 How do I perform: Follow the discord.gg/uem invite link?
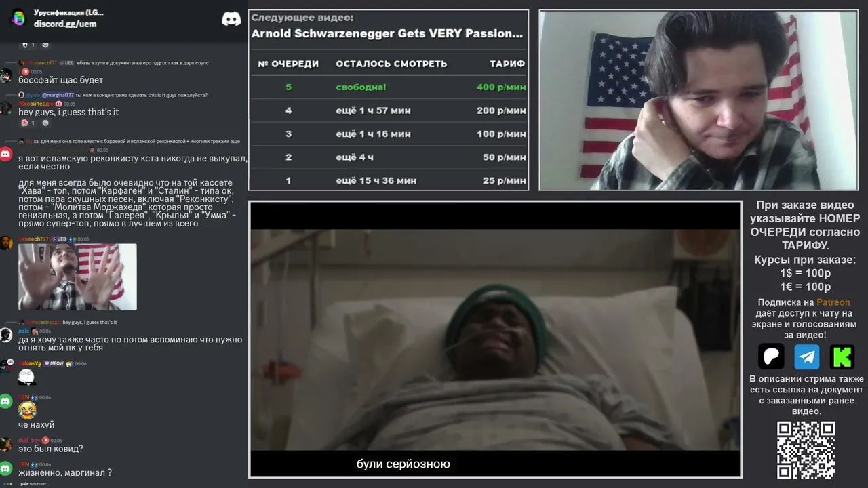click(x=65, y=24)
